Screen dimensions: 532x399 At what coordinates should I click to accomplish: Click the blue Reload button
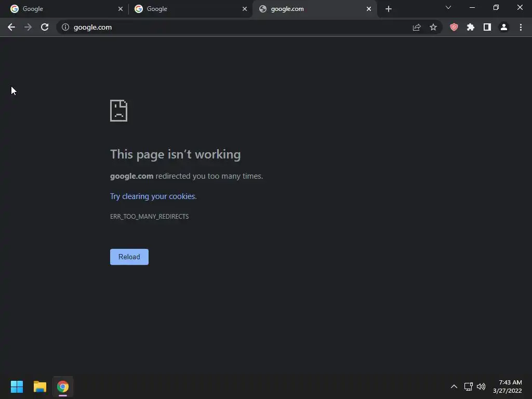point(129,257)
